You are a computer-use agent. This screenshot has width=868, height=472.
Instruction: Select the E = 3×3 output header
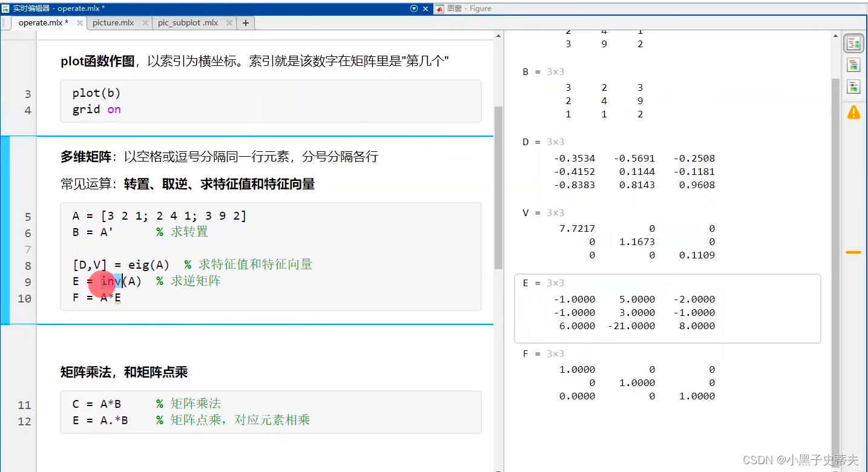(x=544, y=283)
